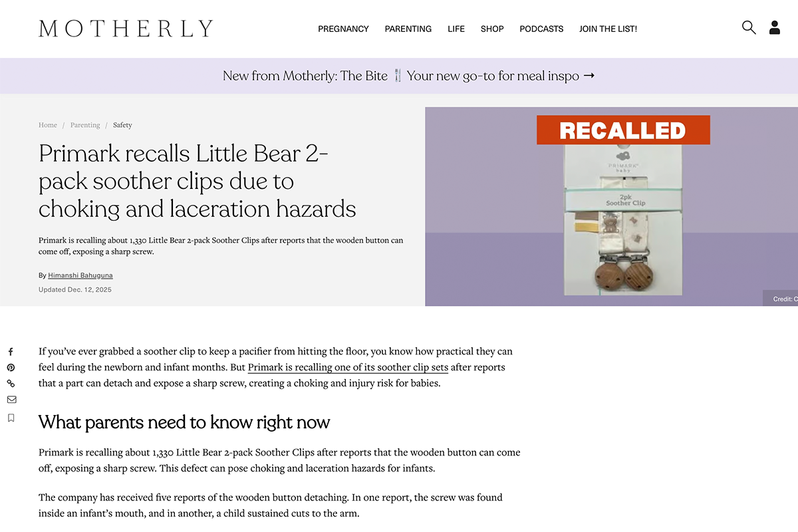Open the Parenting nav menu

[408, 29]
